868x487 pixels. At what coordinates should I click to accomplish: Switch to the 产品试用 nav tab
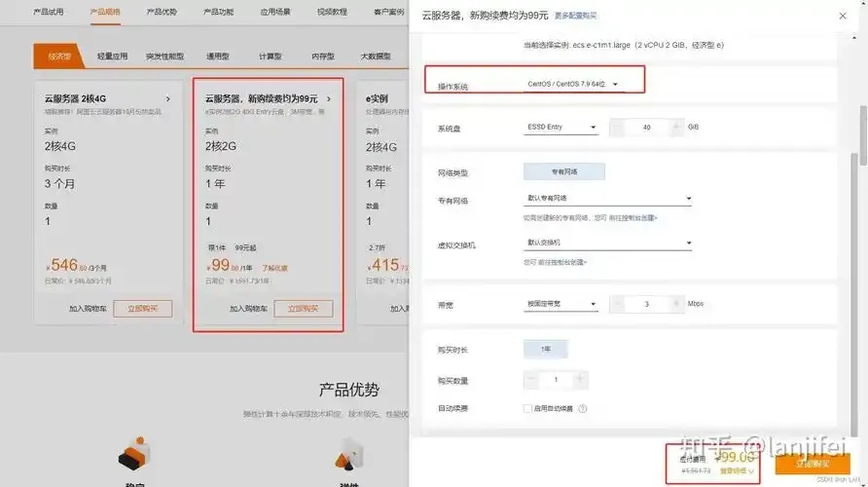click(48, 12)
